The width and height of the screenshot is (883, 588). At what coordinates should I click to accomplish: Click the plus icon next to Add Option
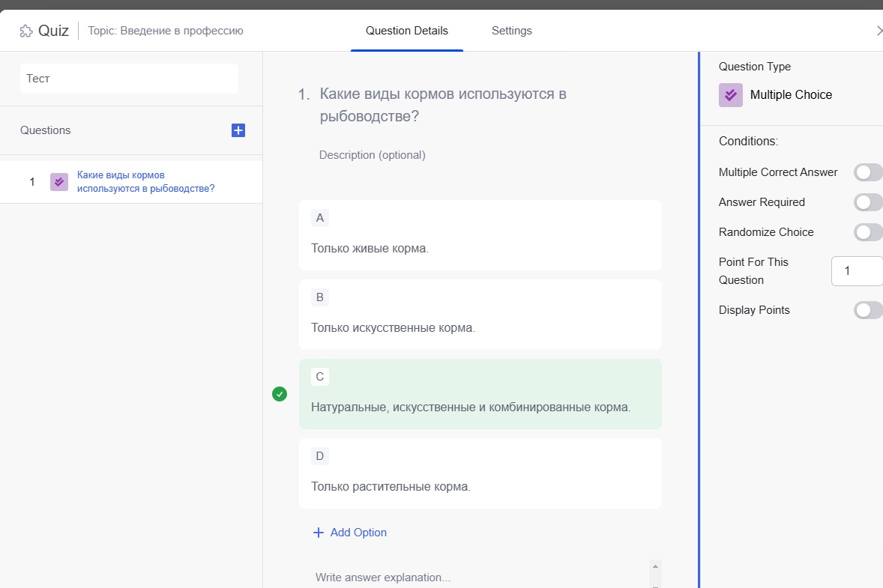pyautogui.click(x=318, y=533)
